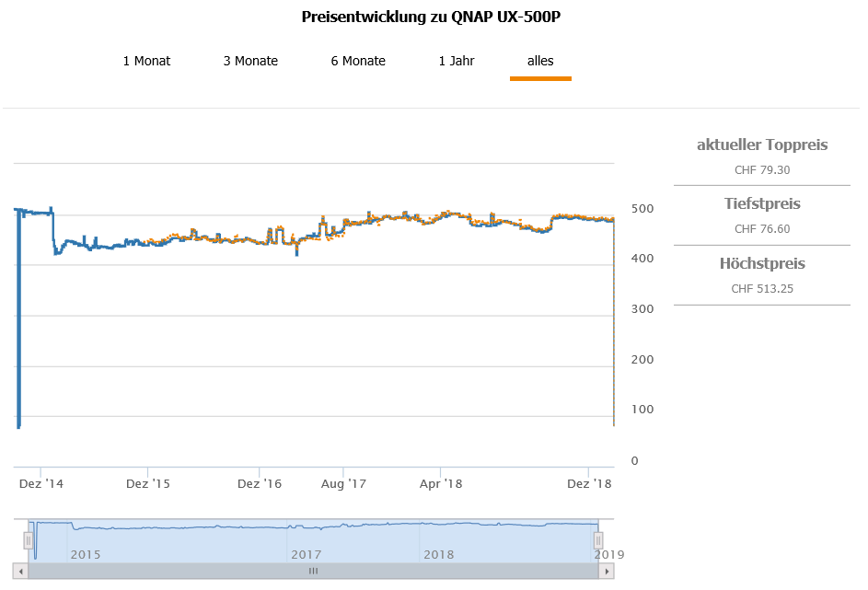Click the right navigator range handle
868x590 pixels.
click(x=597, y=540)
